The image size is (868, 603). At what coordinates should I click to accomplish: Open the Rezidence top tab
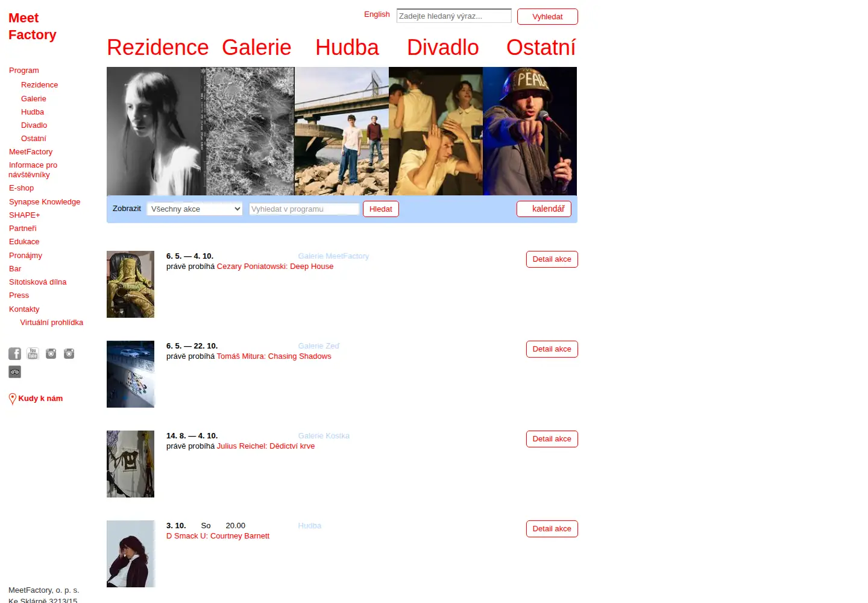[x=158, y=48]
